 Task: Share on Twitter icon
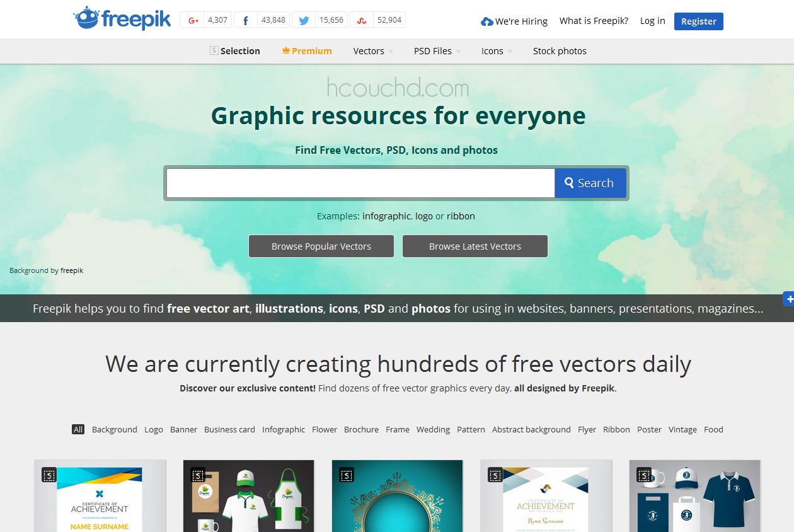304,20
